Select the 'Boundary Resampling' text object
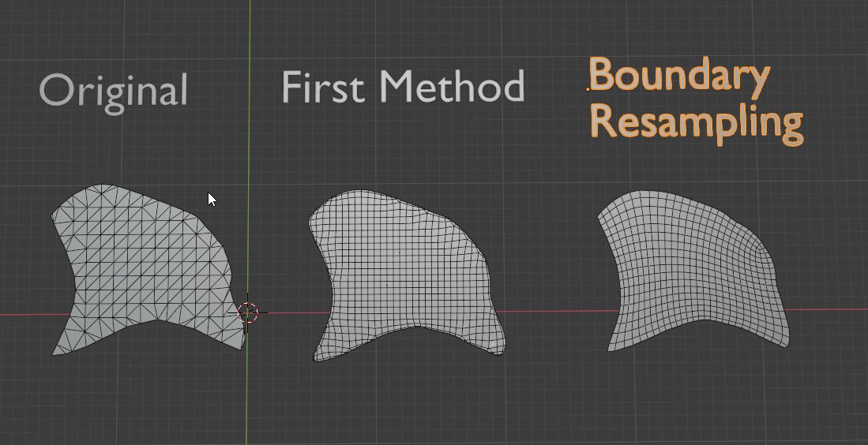The image size is (868, 445). point(696,101)
